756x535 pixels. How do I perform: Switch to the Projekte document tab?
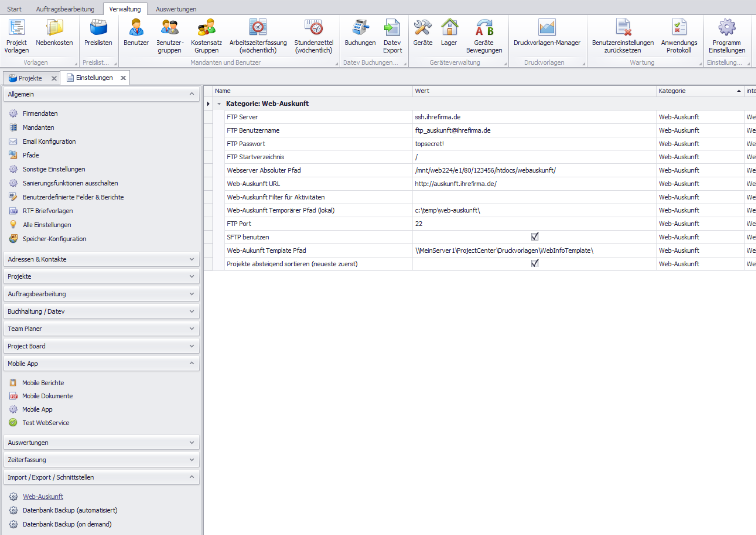(x=30, y=78)
